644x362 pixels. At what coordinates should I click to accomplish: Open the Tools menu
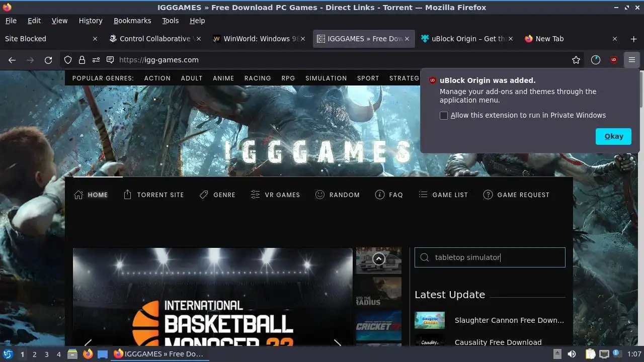point(171,21)
